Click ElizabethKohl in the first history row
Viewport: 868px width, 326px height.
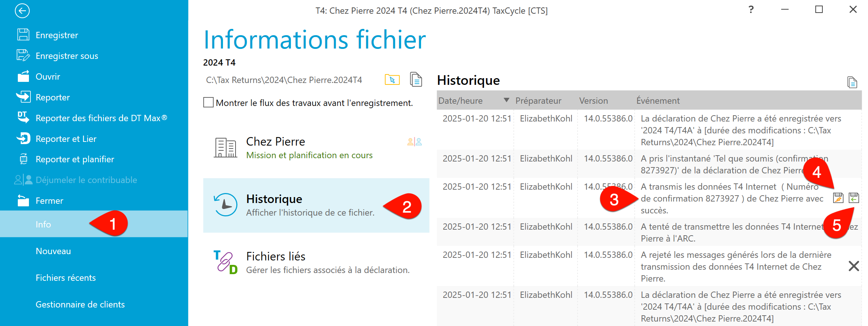546,118
